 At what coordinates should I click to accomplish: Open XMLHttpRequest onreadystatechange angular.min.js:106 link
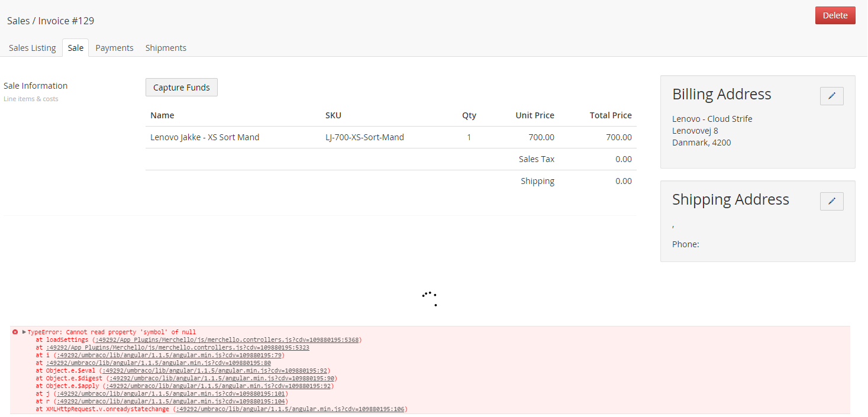coord(291,409)
